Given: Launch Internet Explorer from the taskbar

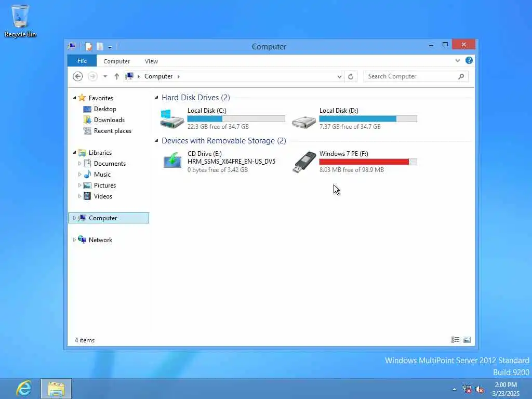Looking at the screenshot, I should [x=24, y=389].
